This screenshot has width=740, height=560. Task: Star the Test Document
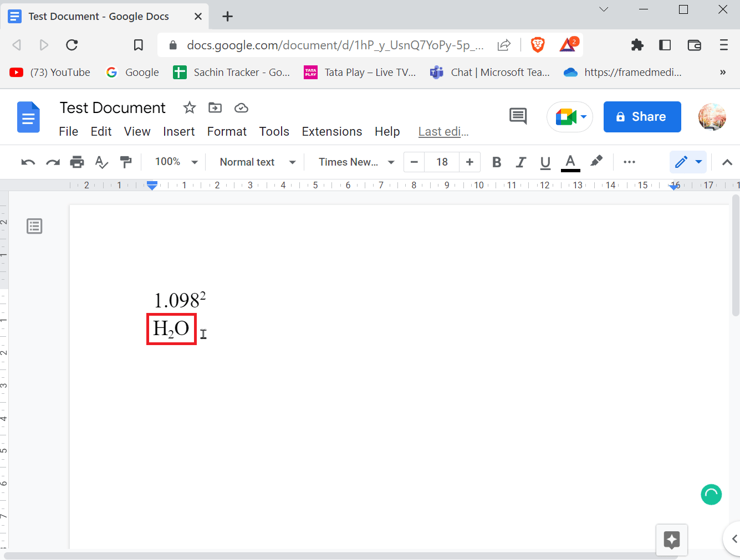click(x=190, y=107)
